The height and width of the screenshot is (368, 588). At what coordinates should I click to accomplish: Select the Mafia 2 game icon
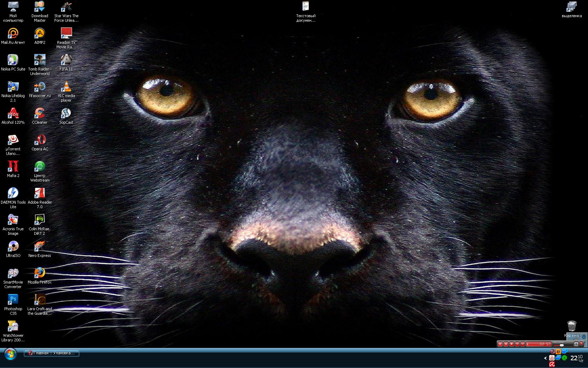click(x=13, y=167)
